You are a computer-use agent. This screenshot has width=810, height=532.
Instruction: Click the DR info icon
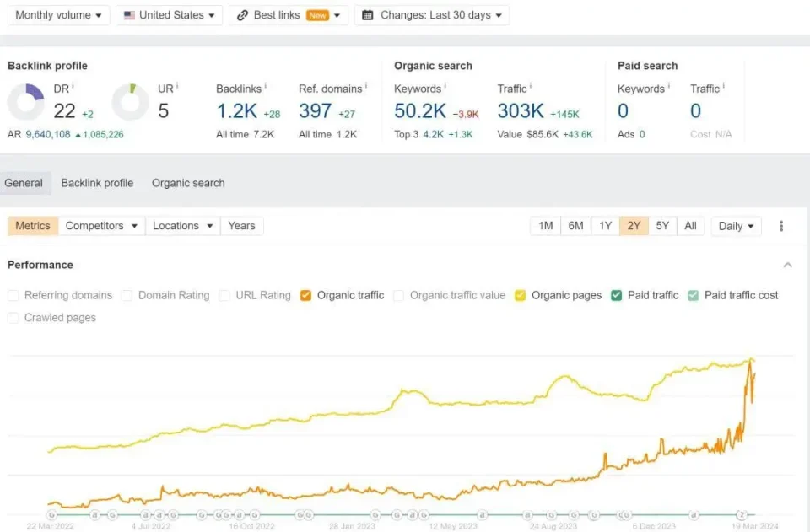(x=73, y=85)
